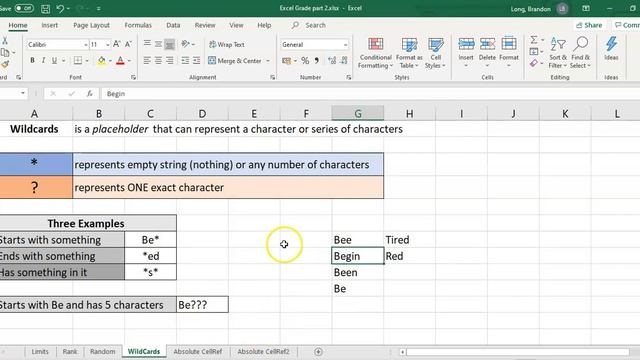
Task: Click the Save disk icon
Action: [x=45, y=9]
